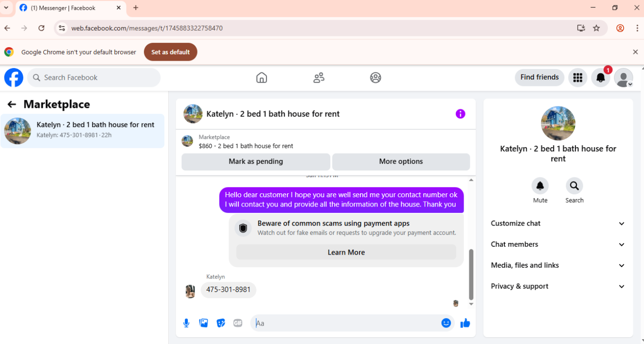Click the purple Hello dear customer message

pyautogui.click(x=341, y=200)
